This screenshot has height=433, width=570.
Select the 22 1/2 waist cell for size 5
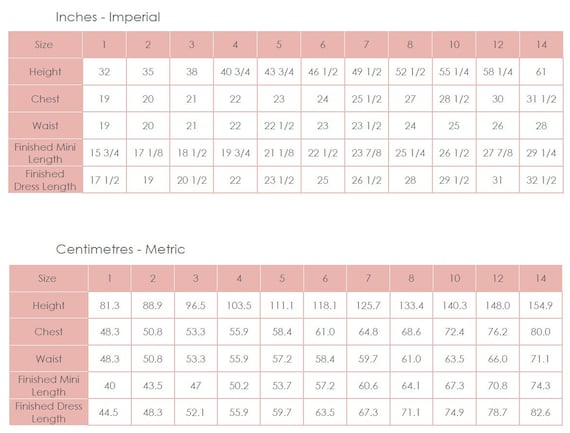click(279, 126)
